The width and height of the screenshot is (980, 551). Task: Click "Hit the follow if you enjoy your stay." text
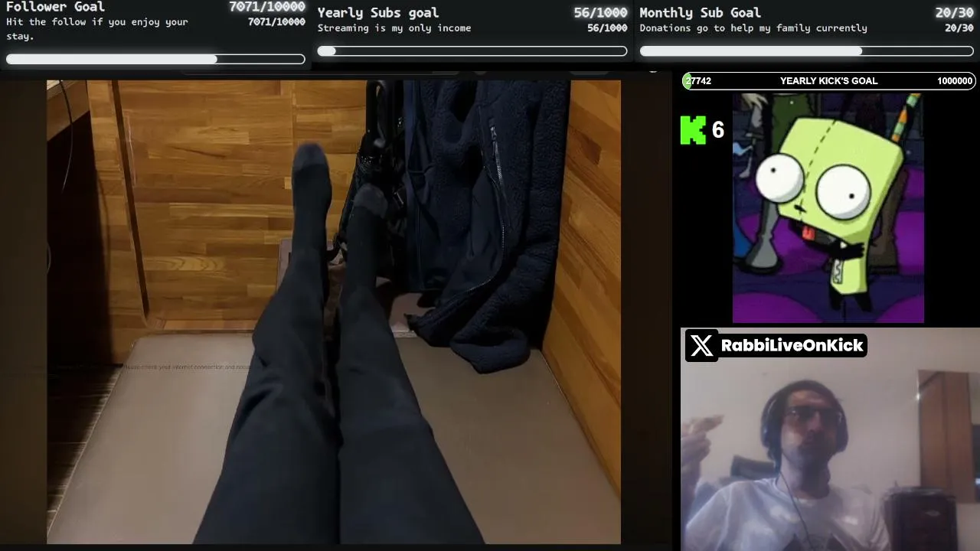(x=97, y=29)
